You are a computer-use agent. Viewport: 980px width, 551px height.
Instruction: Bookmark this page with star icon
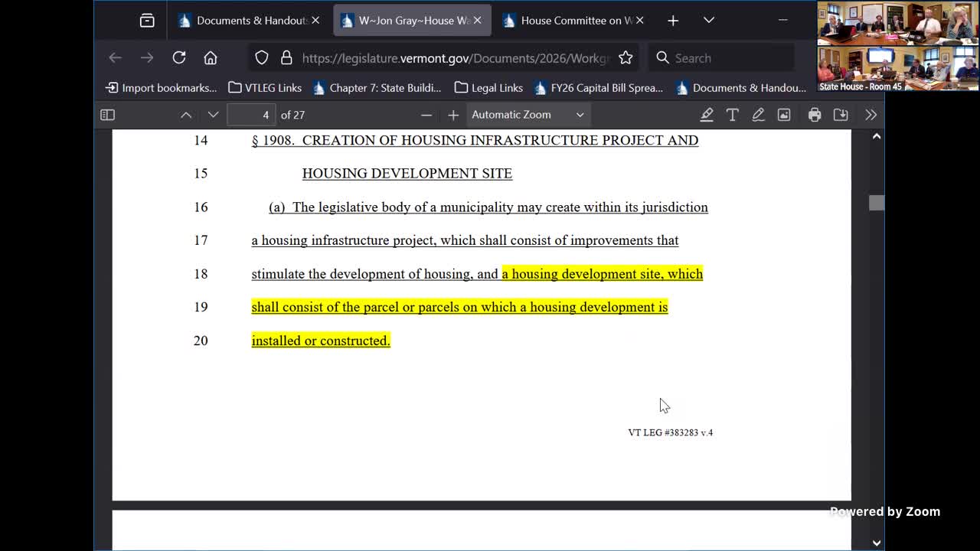click(x=626, y=58)
